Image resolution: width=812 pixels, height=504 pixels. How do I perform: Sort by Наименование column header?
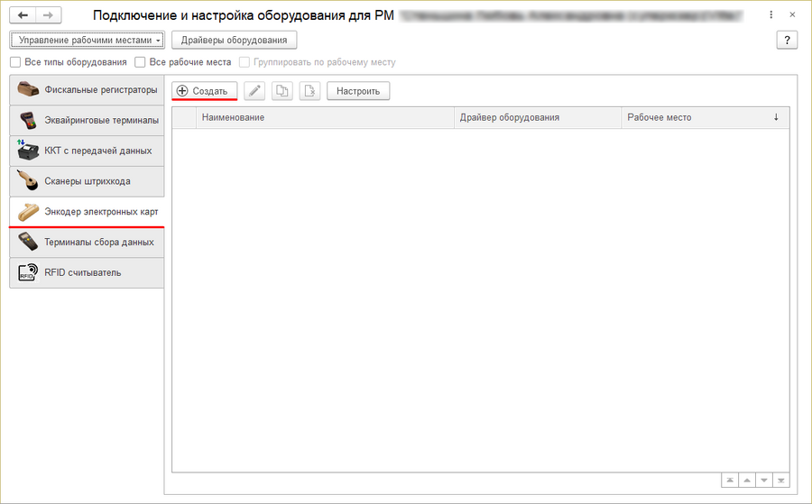(325, 117)
